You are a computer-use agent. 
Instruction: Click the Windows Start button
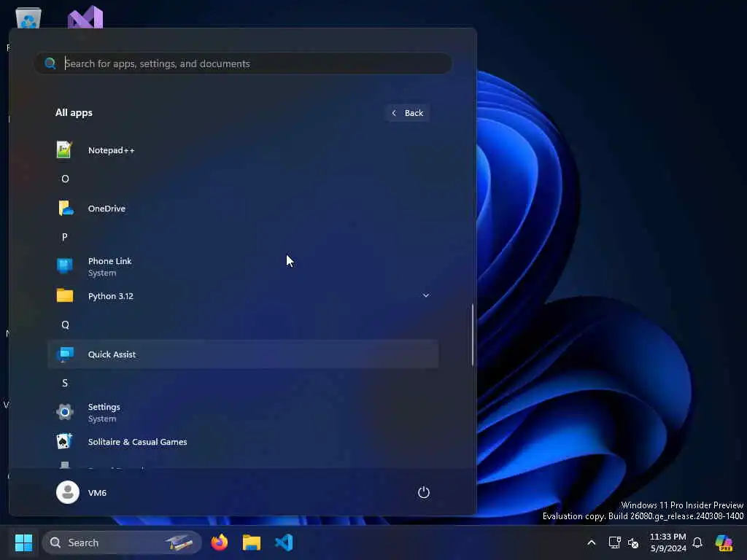pyautogui.click(x=24, y=542)
